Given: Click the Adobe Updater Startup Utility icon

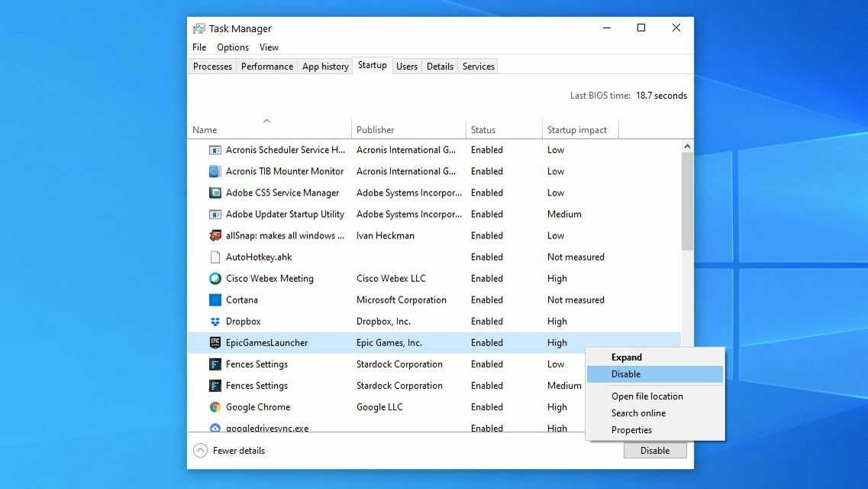Looking at the screenshot, I should click(215, 214).
